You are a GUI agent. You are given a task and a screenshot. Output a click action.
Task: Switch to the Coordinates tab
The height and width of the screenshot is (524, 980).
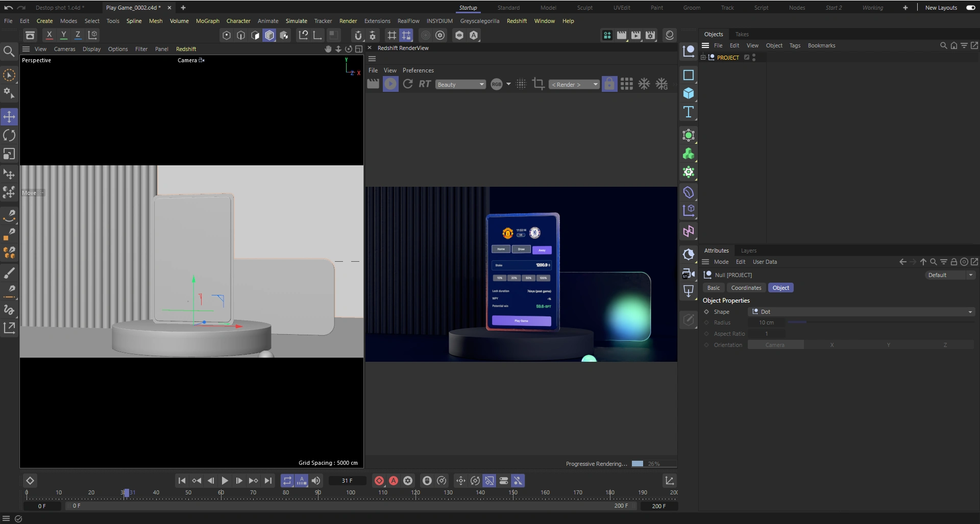point(746,288)
